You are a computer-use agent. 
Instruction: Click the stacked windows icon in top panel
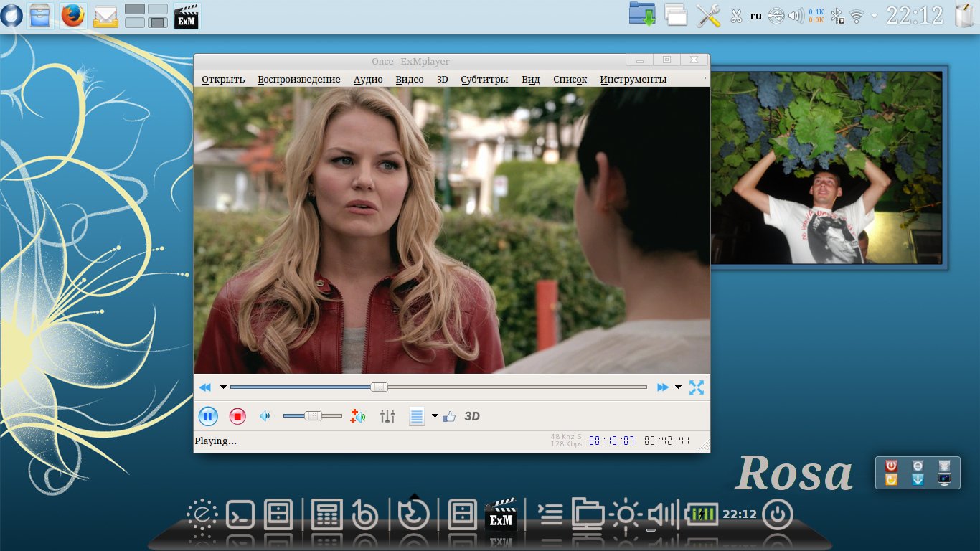(x=676, y=14)
